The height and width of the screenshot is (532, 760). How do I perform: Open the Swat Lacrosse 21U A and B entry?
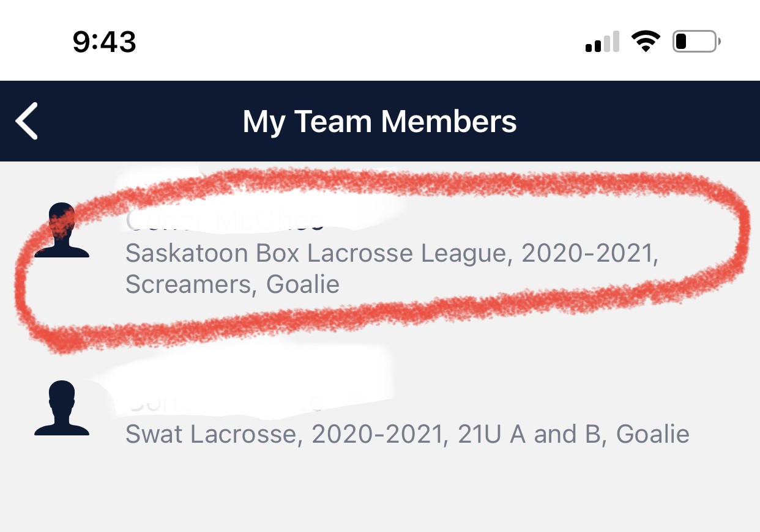(x=407, y=434)
